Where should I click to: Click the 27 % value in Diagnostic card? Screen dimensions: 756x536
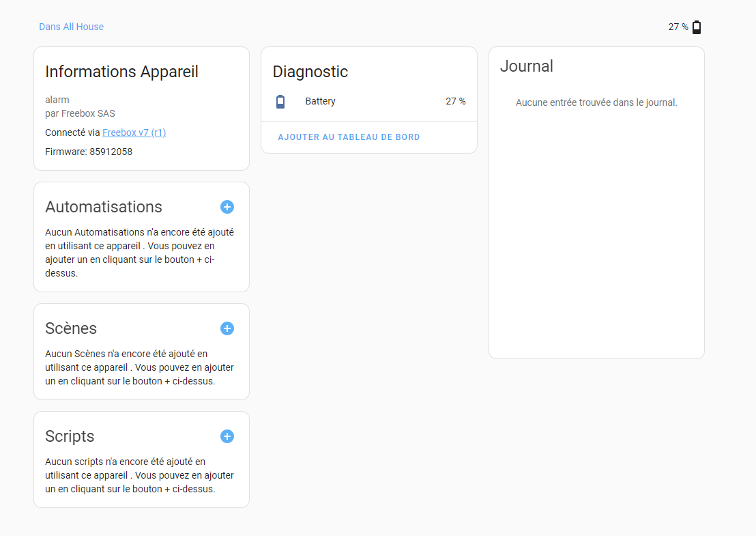coord(456,101)
